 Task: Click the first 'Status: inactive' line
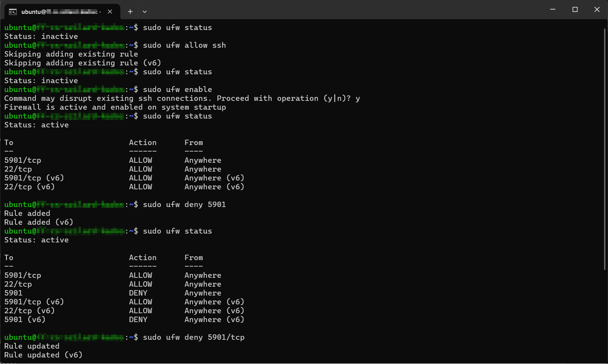(x=41, y=36)
